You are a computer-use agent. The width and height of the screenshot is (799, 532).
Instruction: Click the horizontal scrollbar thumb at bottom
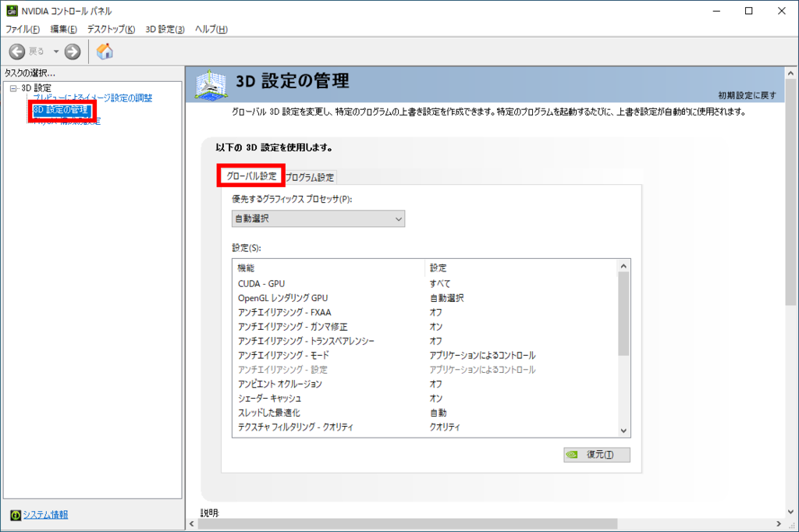coord(407,524)
